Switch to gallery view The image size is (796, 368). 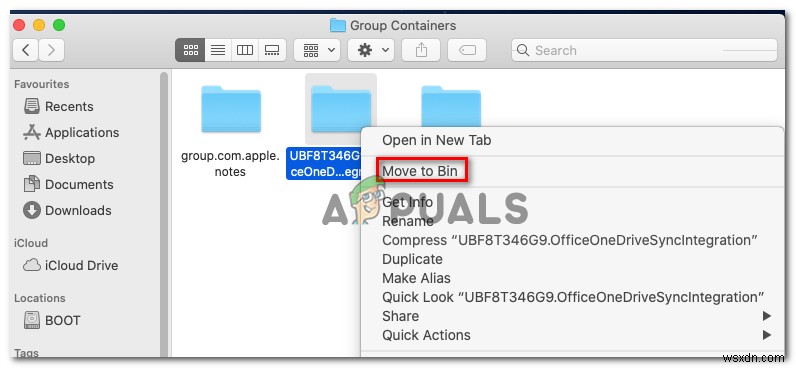coord(272,50)
